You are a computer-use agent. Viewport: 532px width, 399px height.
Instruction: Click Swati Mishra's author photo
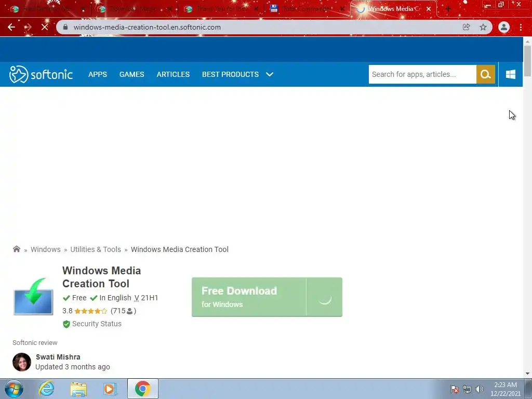point(22,362)
